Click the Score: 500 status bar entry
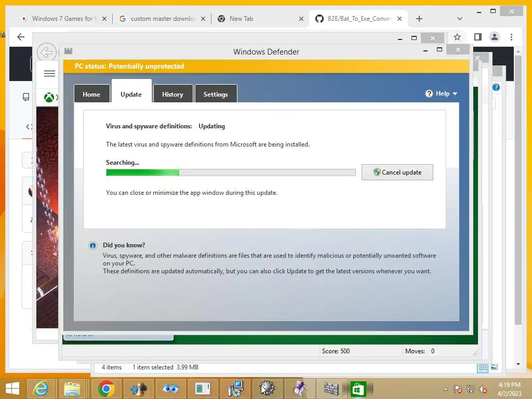Image resolution: width=532 pixels, height=399 pixels. [x=336, y=351]
